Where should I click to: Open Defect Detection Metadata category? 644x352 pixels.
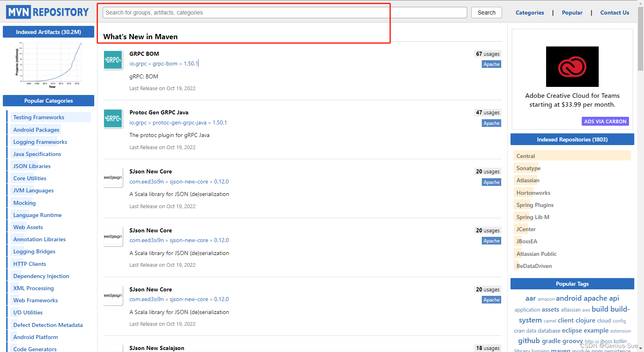pyautogui.click(x=48, y=325)
